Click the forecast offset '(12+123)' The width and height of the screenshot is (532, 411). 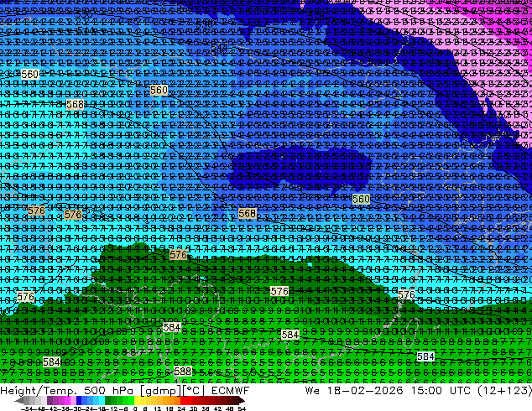[504, 391]
